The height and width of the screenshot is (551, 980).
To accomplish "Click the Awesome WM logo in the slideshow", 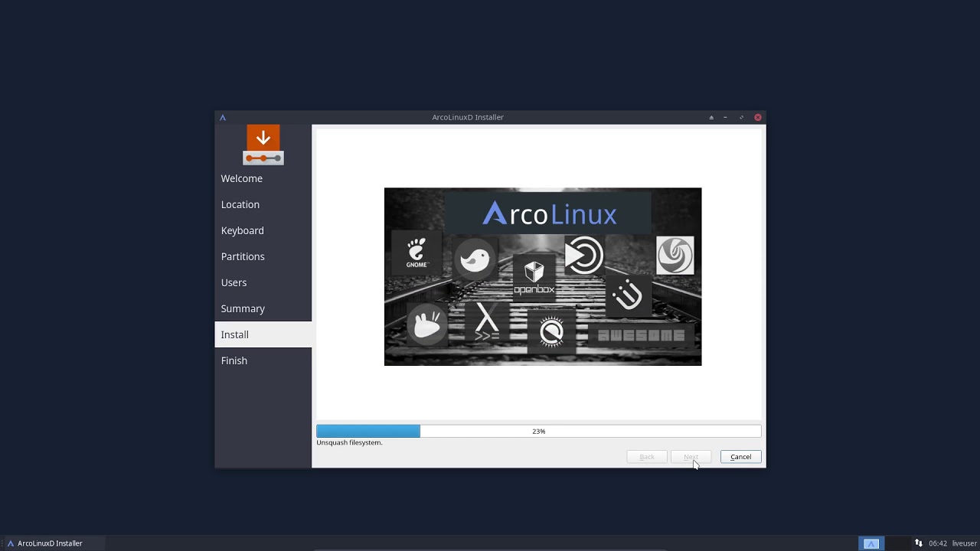I will pyautogui.click(x=641, y=335).
